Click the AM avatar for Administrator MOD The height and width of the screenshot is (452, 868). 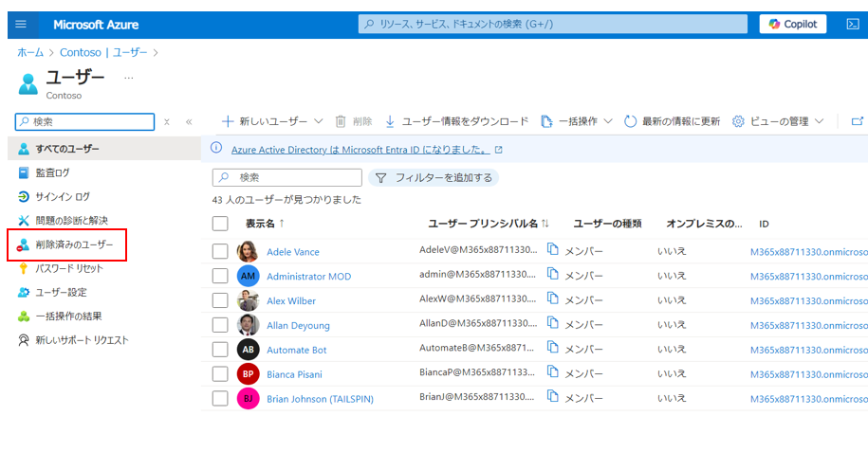pyautogui.click(x=248, y=276)
